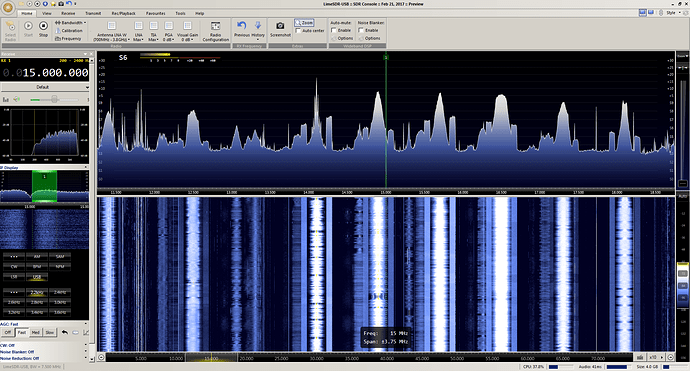This screenshot has width=690, height=371.
Task: Open LNA Max dropdown
Action: (138, 30)
